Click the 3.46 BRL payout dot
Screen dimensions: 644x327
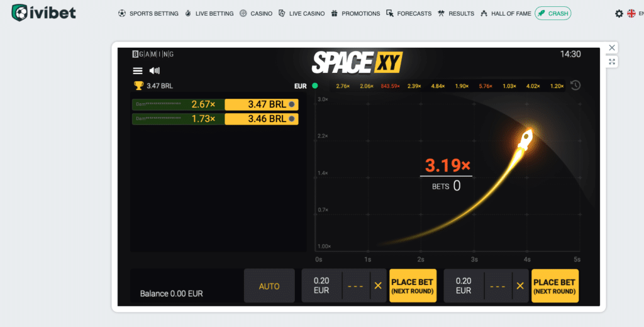292,119
